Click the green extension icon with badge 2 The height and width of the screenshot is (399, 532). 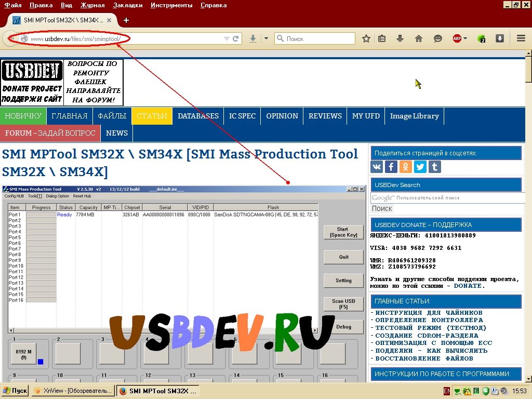pos(481,38)
